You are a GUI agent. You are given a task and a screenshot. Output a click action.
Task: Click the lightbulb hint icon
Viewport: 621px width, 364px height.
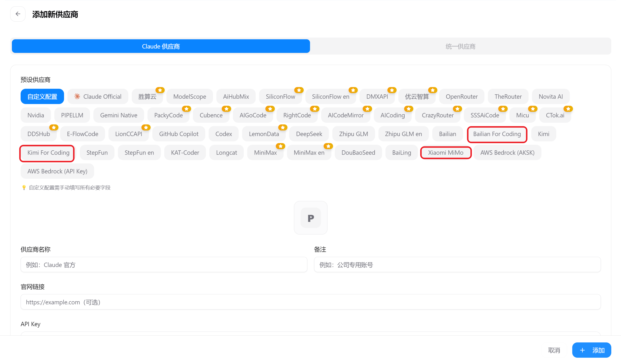[x=24, y=187]
